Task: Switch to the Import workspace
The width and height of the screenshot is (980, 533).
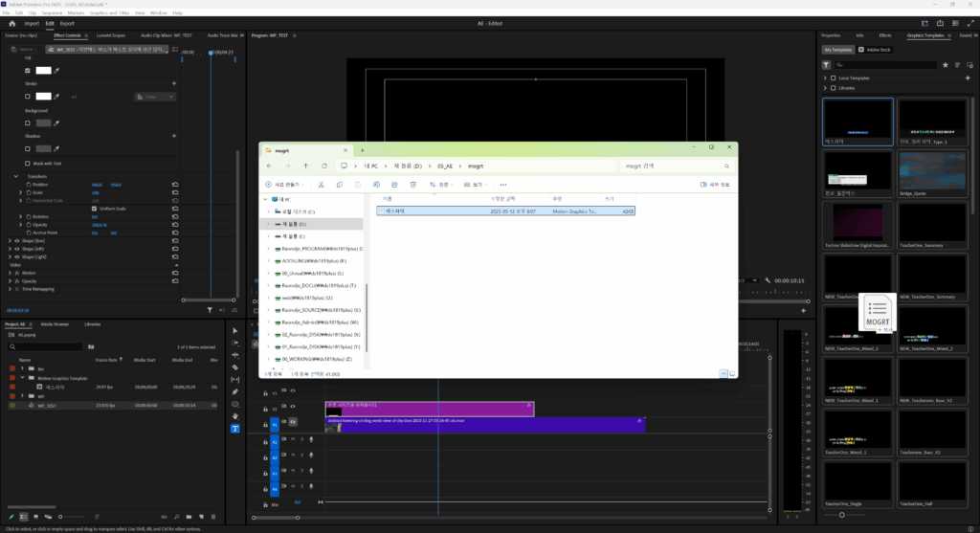Action: [x=32, y=23]
